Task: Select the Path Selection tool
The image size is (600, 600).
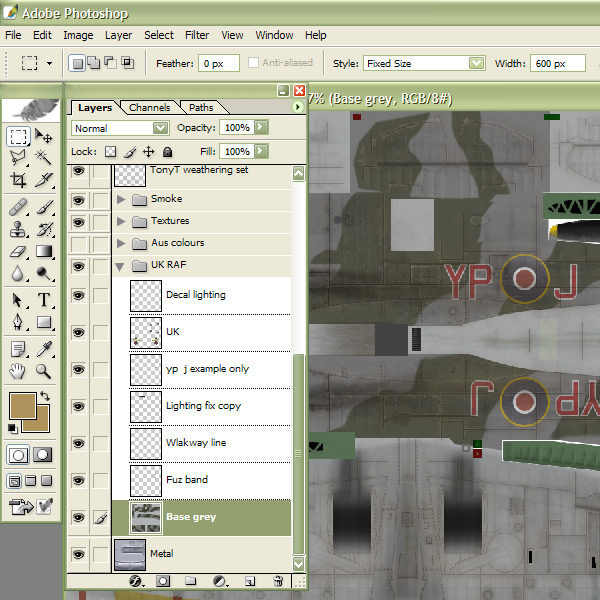Action: point(18,300)
